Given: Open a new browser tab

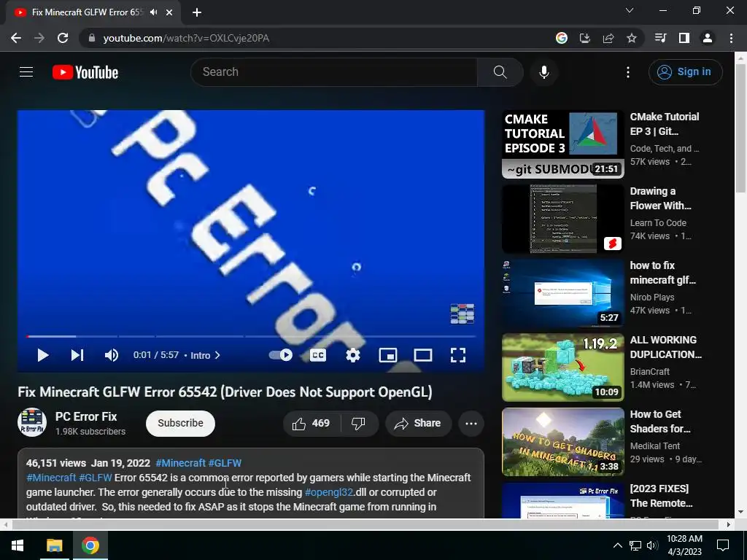Looking at the screenshot, I should [x=197, y=12].
